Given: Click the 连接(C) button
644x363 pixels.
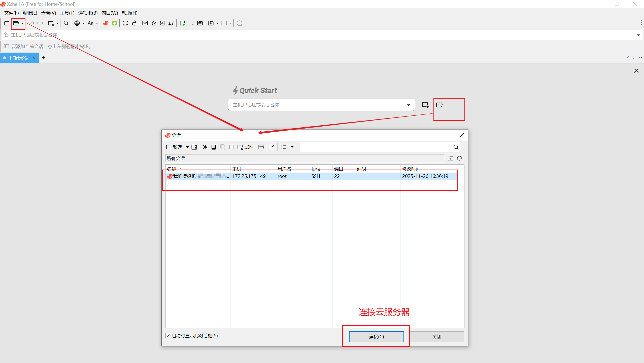Looking at the screenshot, I should click(376, 337).
